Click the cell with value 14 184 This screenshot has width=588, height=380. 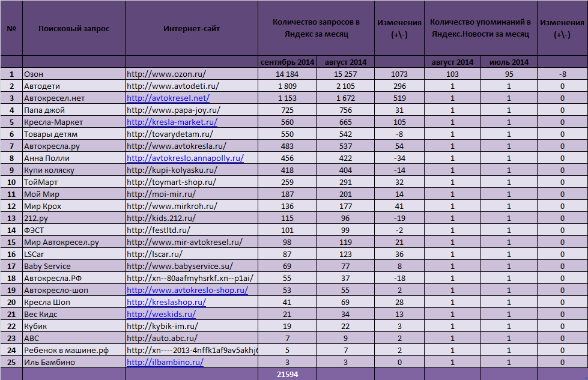[x=287, y=74]
